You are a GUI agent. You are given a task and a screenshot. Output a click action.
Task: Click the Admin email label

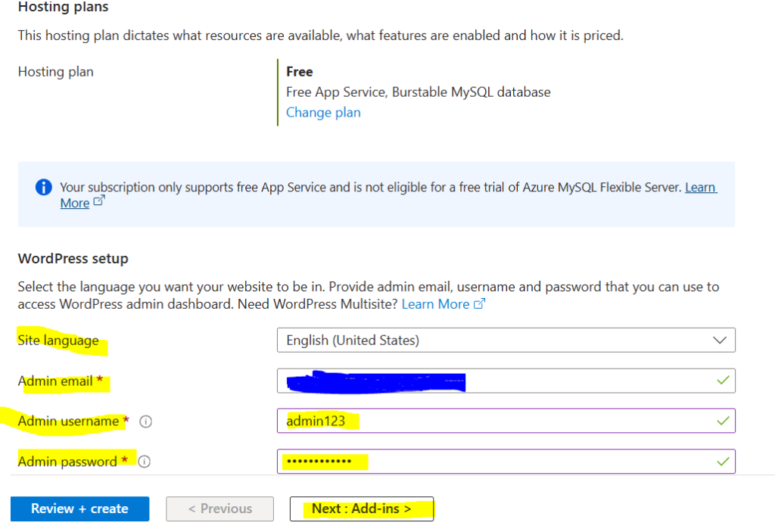55,381
